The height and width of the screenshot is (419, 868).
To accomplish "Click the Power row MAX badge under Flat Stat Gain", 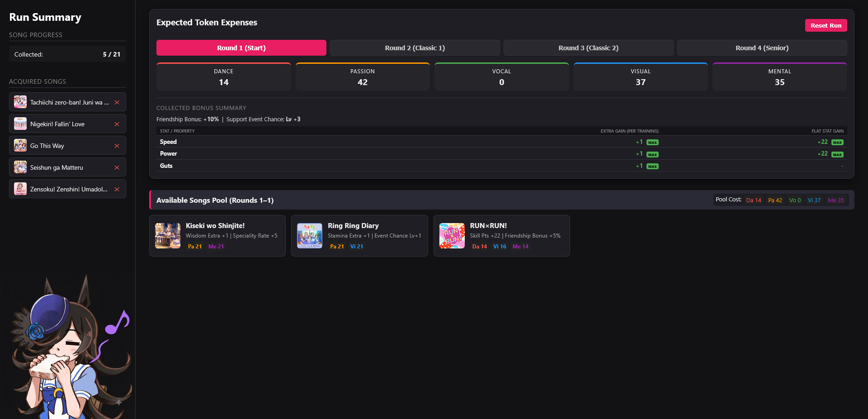I will click(x=838, y=154).
